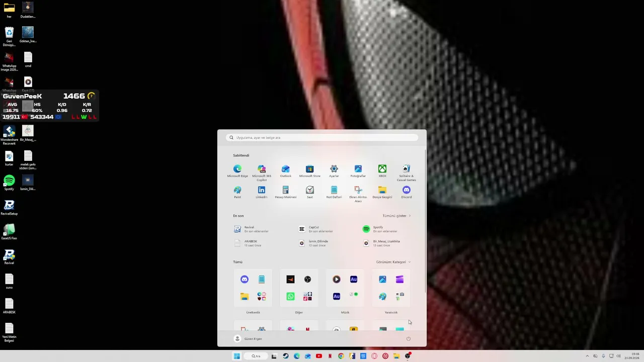Image resolution: width=644 pixels, height=362 pixels.
Task: Click the Güven Ergen user account button
Action: point(249,339)
